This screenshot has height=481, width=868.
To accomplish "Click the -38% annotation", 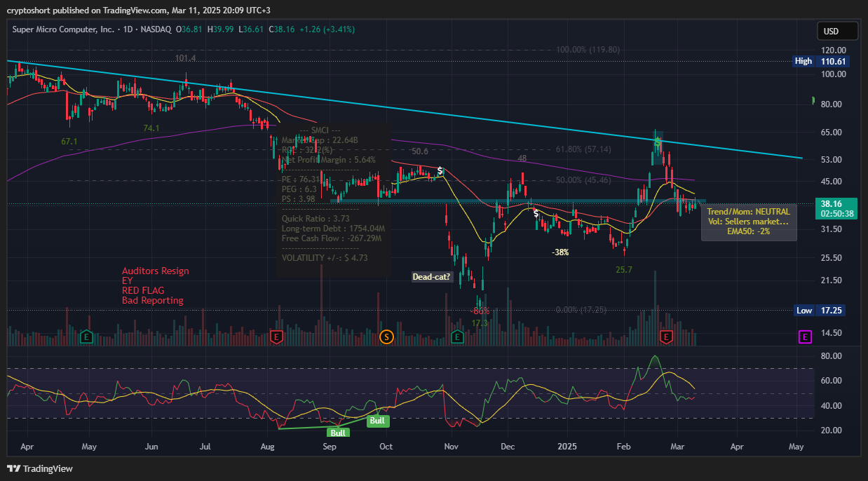I will click(560, 252).
